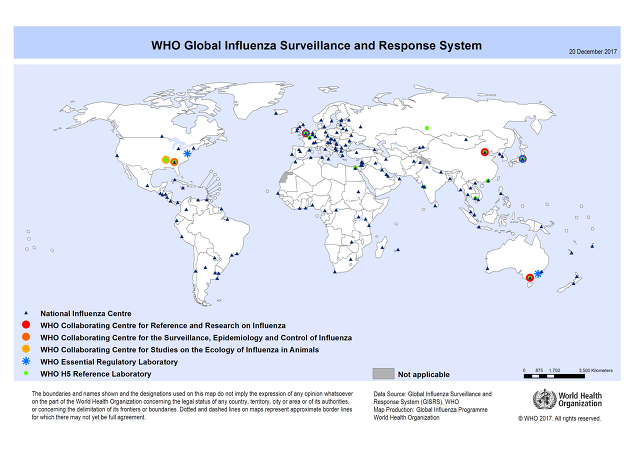Click the WHO Essential Regulatory Laboratory label

pos(109,362)
